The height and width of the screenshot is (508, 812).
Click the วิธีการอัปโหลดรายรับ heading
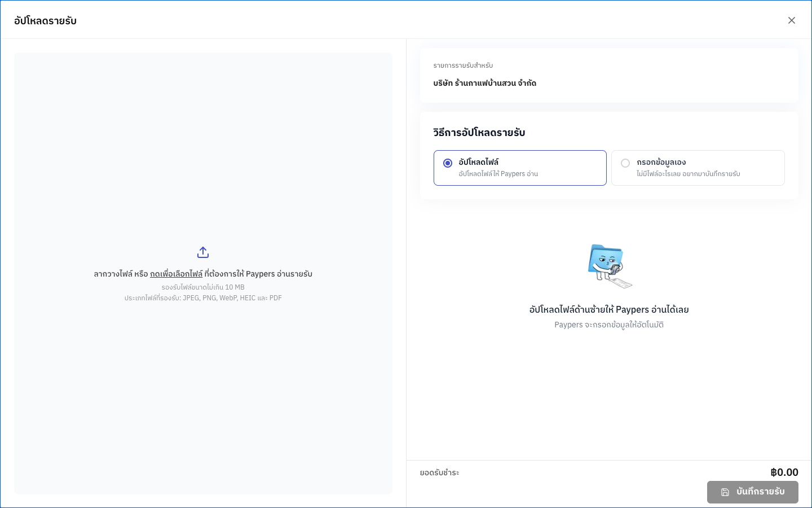coord(479,133)
